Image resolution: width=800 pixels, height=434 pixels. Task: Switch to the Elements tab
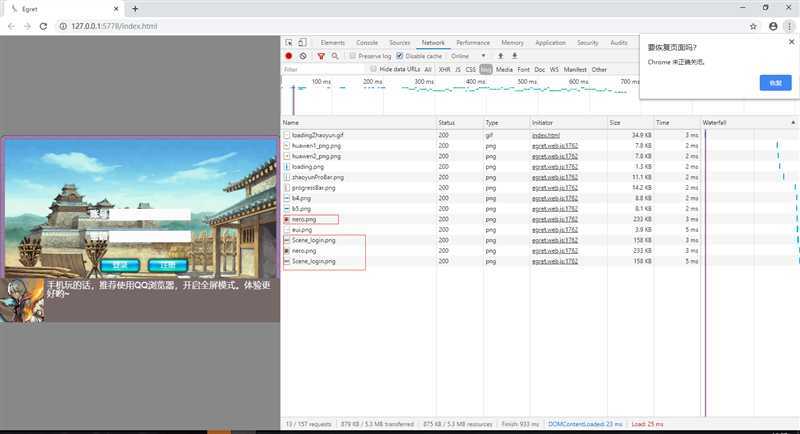pyautogui.click(x=333, y=43)
